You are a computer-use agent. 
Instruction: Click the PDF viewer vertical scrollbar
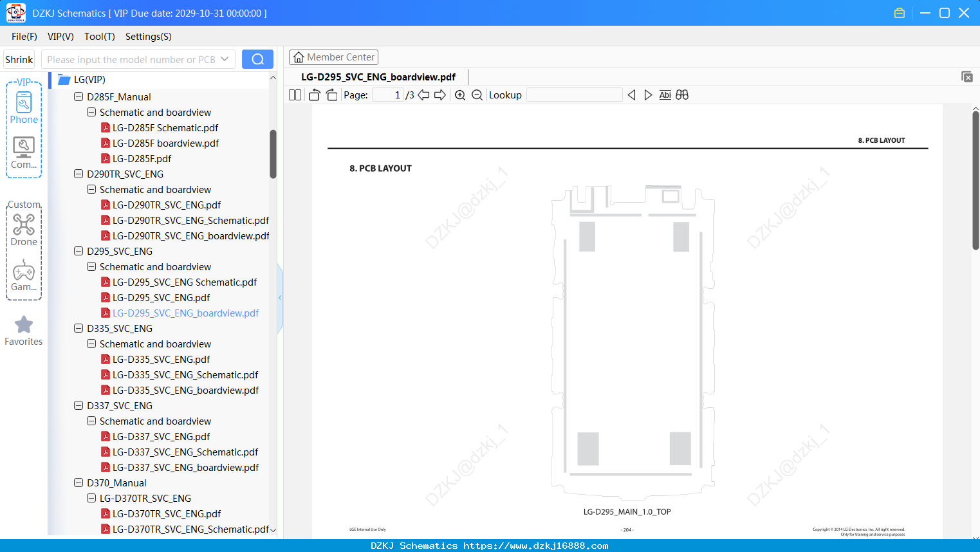(x=975, y=180)
